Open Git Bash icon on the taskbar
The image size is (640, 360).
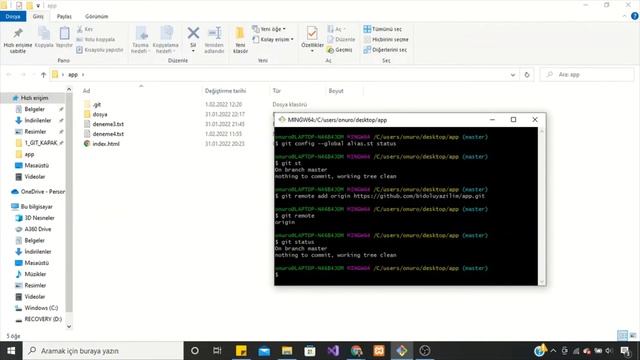402,351
